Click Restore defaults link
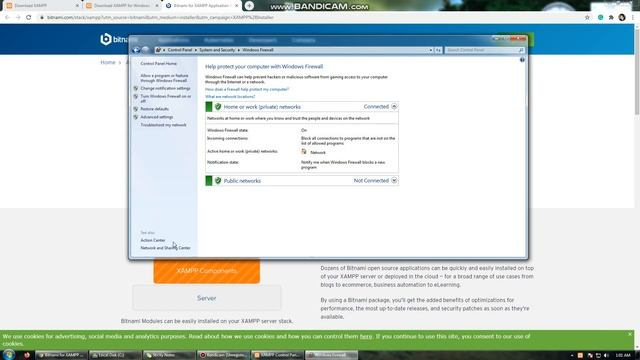 154,109
